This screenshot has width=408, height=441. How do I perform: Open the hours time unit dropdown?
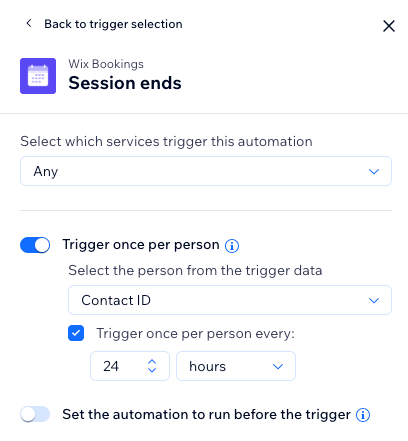[236, 366]
